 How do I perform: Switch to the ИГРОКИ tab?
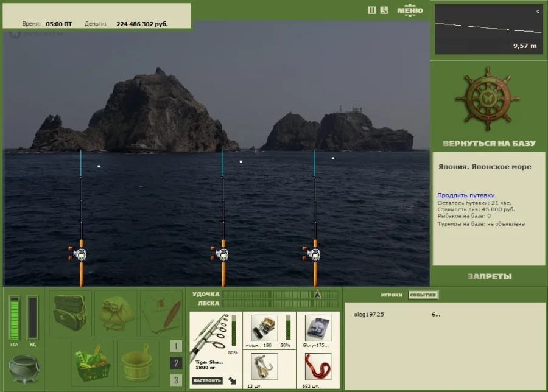pyautogui.click(x=392, y=295)
